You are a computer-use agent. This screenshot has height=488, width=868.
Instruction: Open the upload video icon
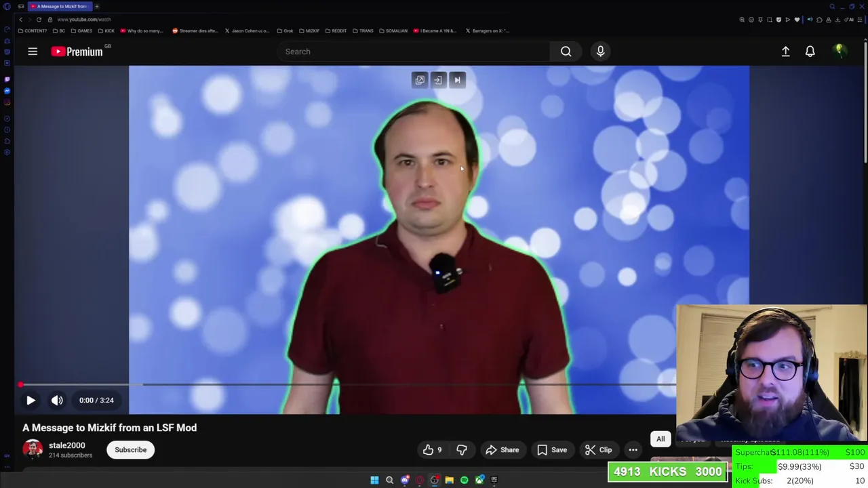coord(785,52)
